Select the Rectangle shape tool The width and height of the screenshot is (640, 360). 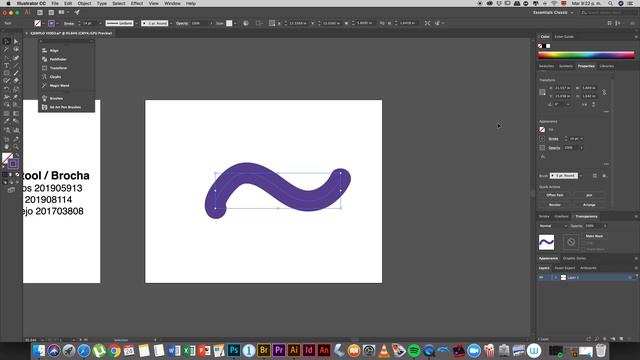tap(7, 73)
